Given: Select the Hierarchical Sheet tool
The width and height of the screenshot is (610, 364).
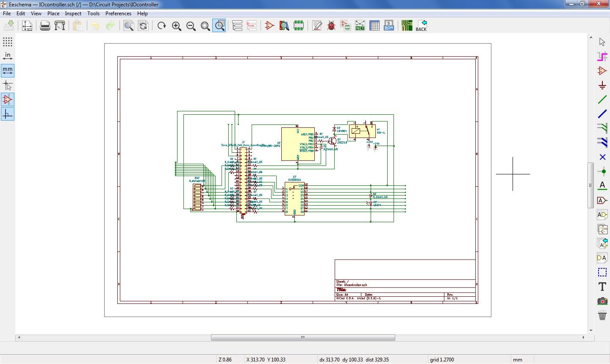Looking at the screenshot, I should pos(602,229).
